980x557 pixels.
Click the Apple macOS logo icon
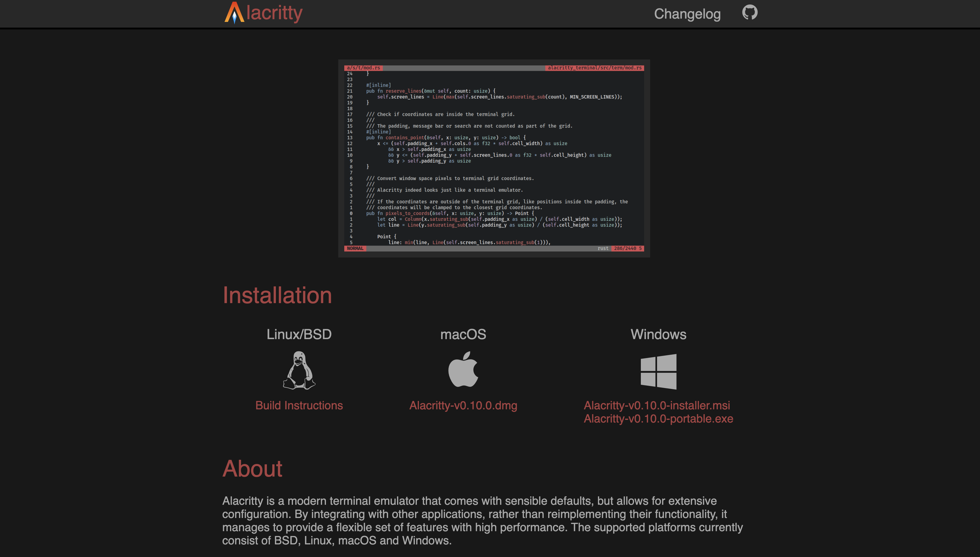point(463,369)
